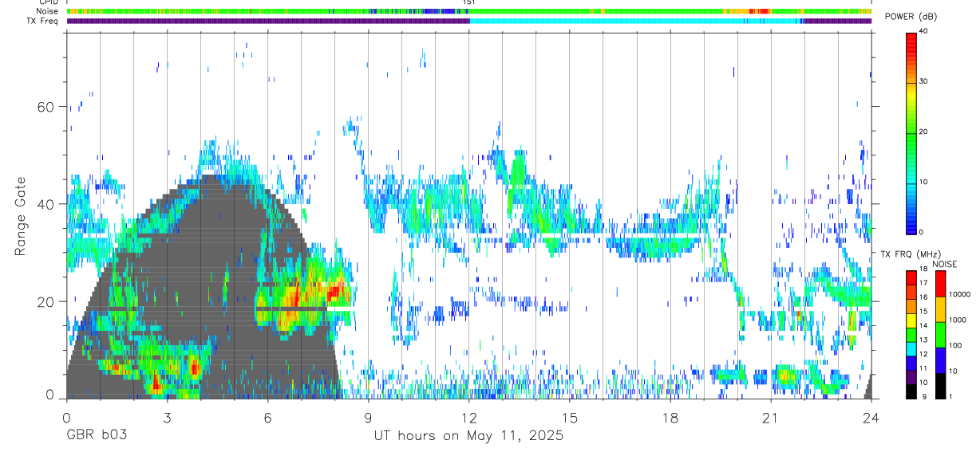Click the TX Freq strip above the plot
Screen dimensions: 980x452
tap(469, 21)
